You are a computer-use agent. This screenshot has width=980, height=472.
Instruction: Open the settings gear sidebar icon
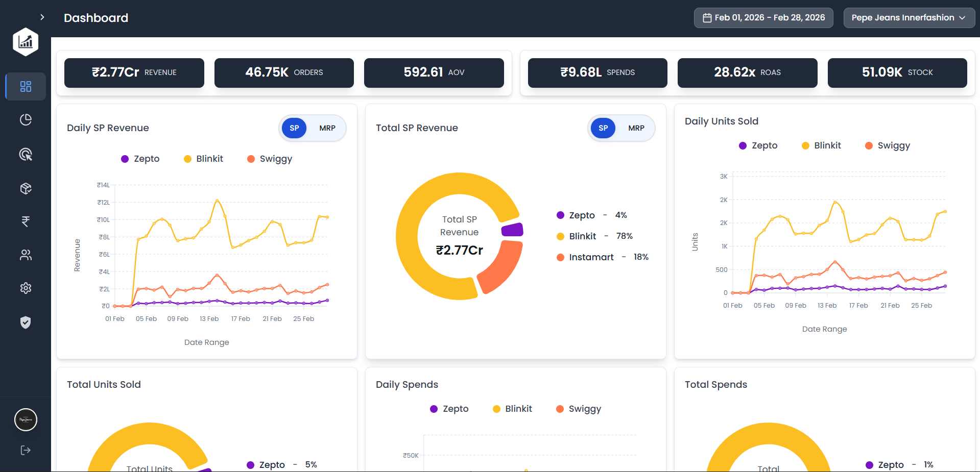(26, 288)
